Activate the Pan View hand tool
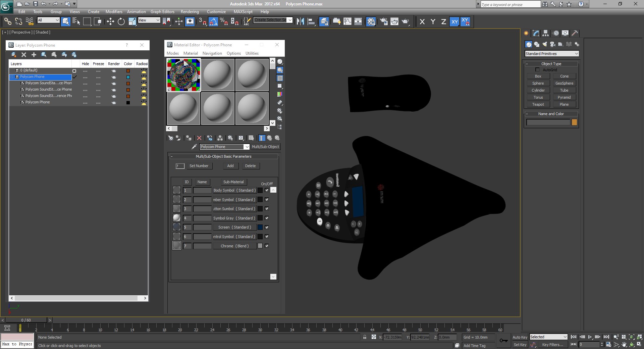644x349 pixels. click(x=624, y=344)
